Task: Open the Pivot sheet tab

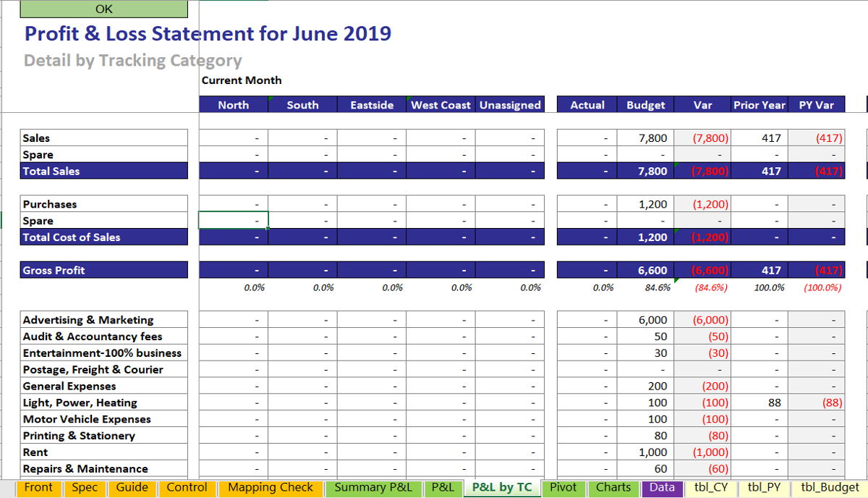Action: (563, 488)
